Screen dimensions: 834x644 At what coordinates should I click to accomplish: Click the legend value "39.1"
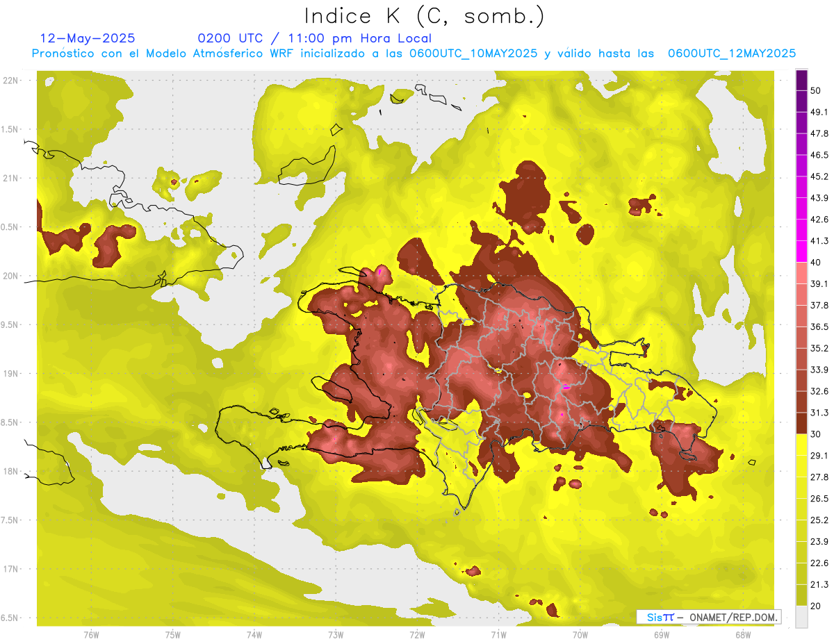[819, 283]
